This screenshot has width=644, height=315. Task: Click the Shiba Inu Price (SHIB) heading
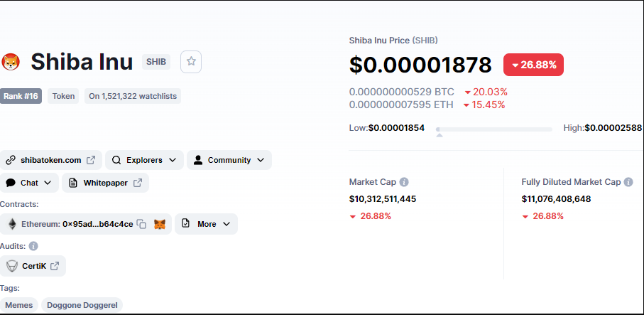tap(393, 41)
